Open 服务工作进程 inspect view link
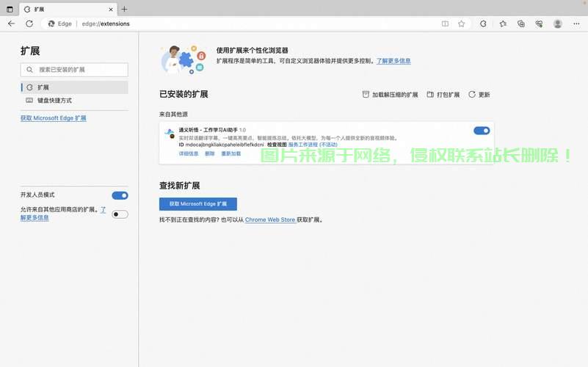The width and height of the screenshot is (588, 367). pos(313,145)
